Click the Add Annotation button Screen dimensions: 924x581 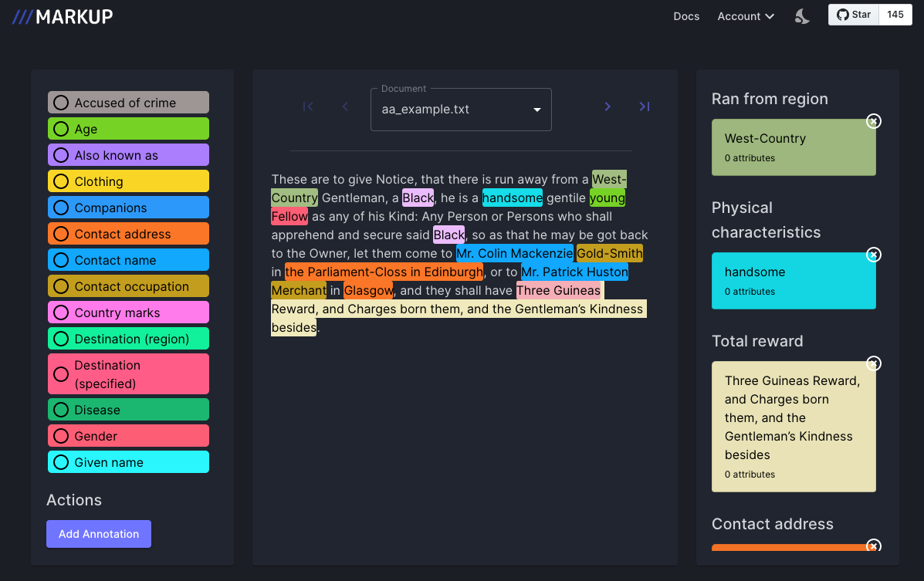tap(99, 534)
